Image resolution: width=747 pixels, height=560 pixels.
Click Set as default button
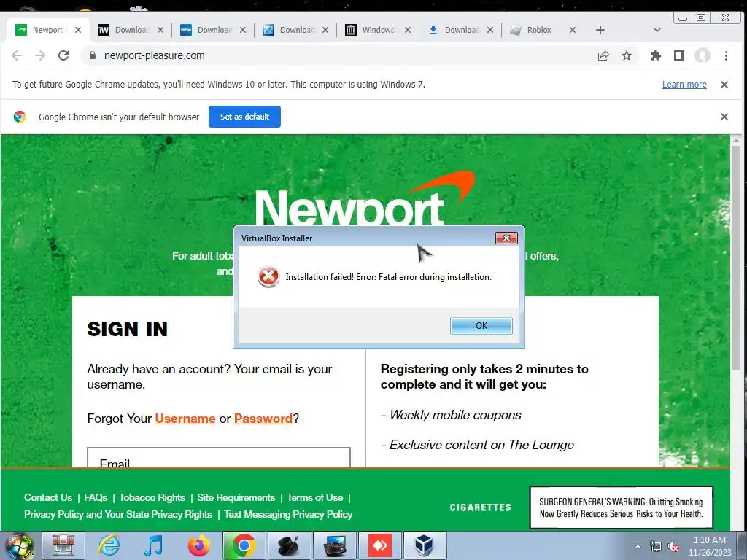click(x=244, y=117)
